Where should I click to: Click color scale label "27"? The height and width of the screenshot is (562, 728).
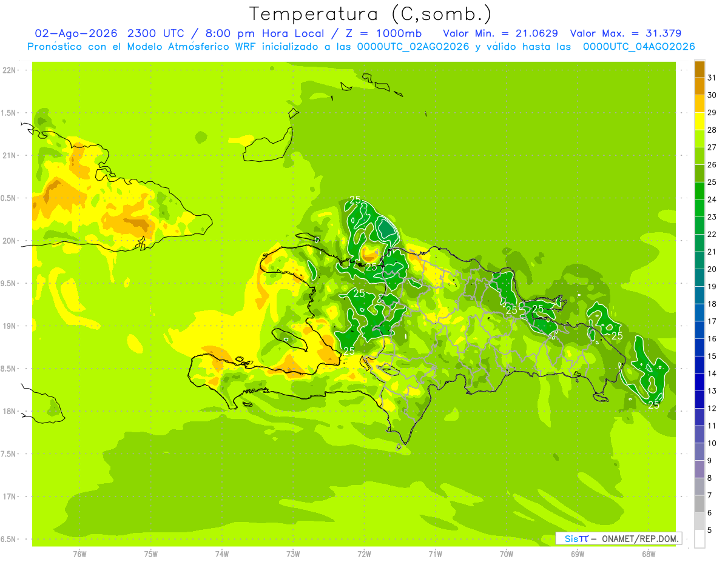point(712,147)
